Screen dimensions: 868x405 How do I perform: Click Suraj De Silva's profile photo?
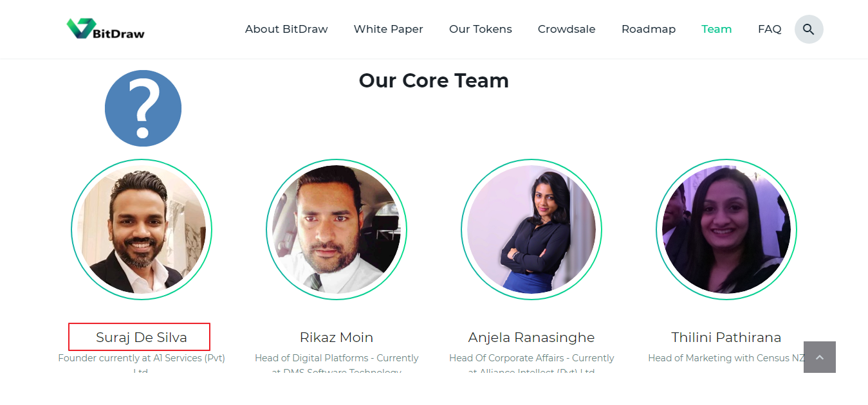coord(142,230)
